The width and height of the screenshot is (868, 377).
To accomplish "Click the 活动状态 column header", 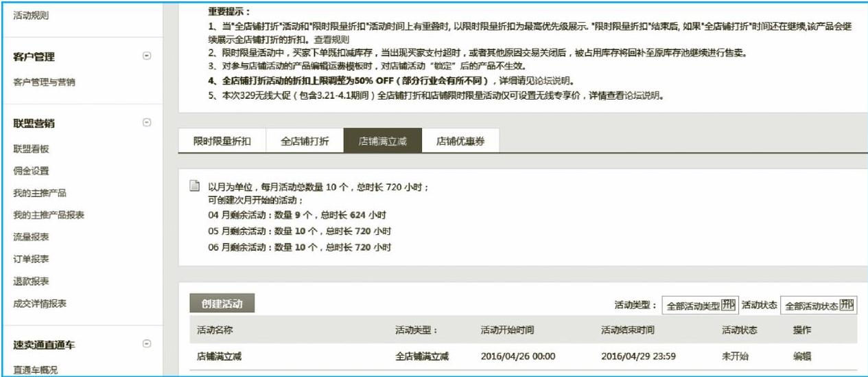I will [x=740, y=330].
